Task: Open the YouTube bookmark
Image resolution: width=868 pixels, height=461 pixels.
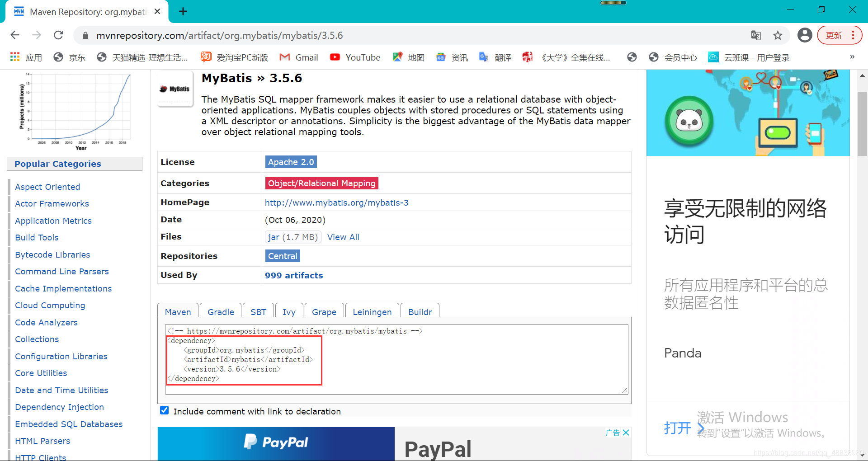Action: [355, 57]
